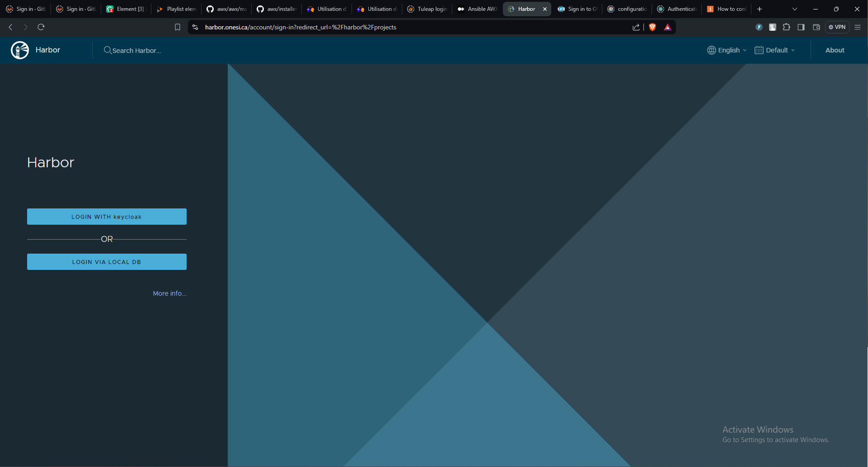Switch to the How to conf tab
Screen dimensions: 868x467
pyautogui.click(x=726, y=9)
